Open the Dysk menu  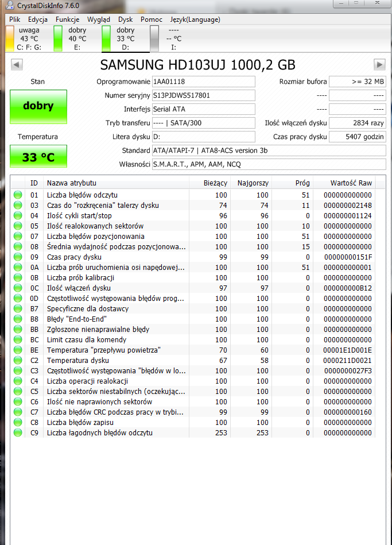tap(125, 20)
